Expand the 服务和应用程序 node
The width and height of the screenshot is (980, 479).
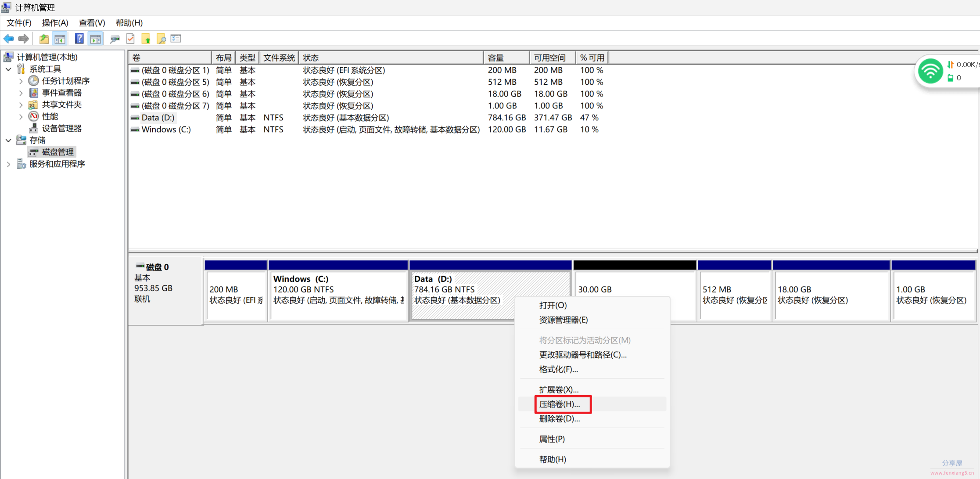(x=8, y=164)
